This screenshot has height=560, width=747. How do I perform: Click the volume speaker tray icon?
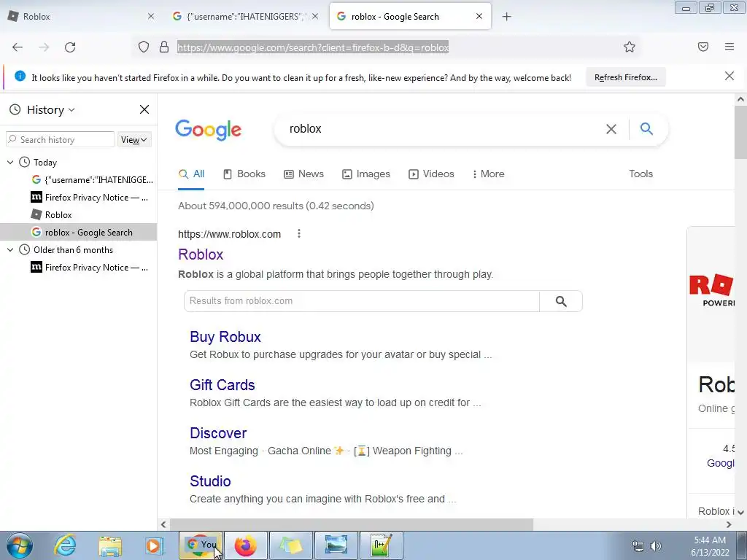[x=656, y=546]
